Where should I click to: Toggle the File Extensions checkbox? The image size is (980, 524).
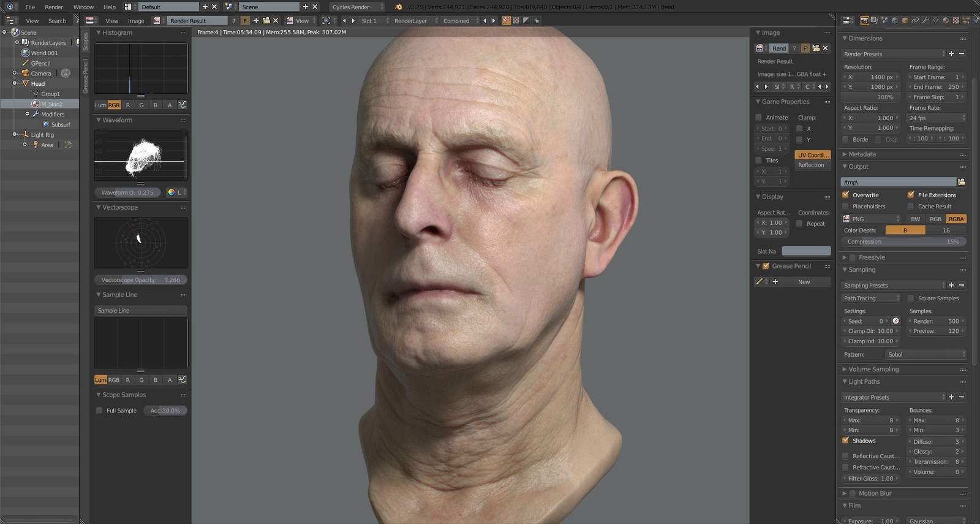tap(911, 195)
